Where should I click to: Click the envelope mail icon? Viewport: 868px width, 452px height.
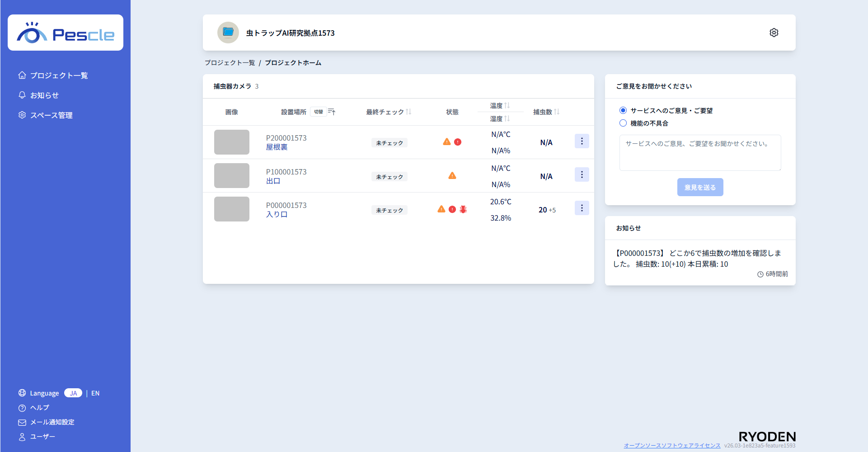pyautogui.click(x=22, y=422)
